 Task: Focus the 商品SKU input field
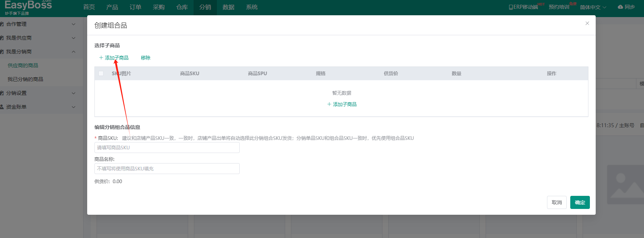(x=167, y=148)
